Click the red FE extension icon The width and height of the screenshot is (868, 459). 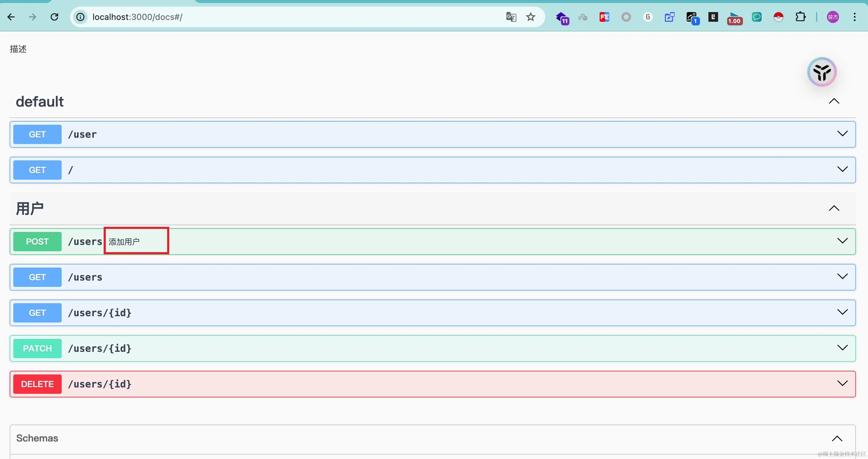pyautogui.click(x=604, y=17)
